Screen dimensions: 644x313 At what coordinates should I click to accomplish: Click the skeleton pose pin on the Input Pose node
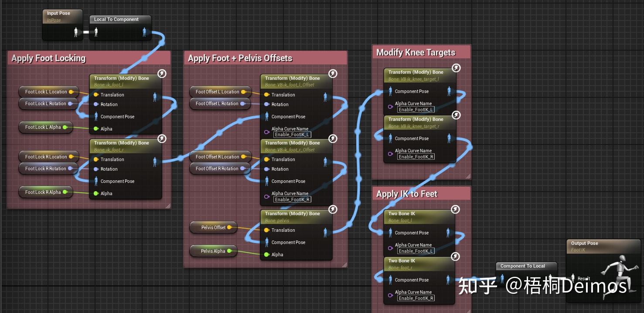click(x=76, y=31)
